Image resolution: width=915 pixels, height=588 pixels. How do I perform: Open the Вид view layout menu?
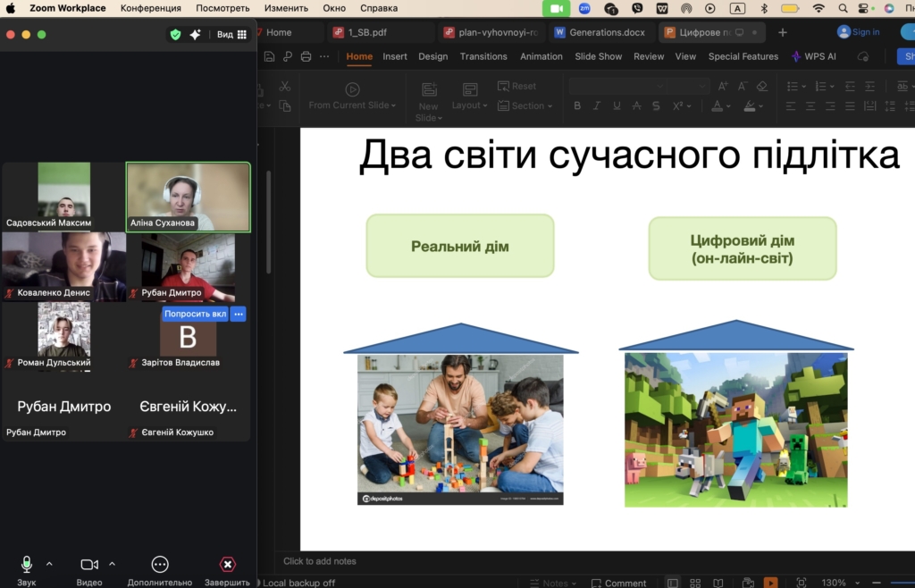click(x=231, y=34)
